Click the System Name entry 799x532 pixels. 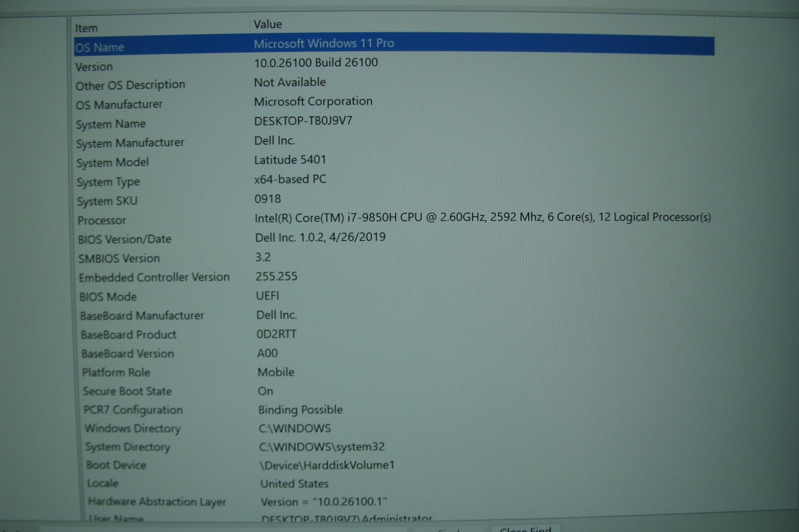[111, 124]
